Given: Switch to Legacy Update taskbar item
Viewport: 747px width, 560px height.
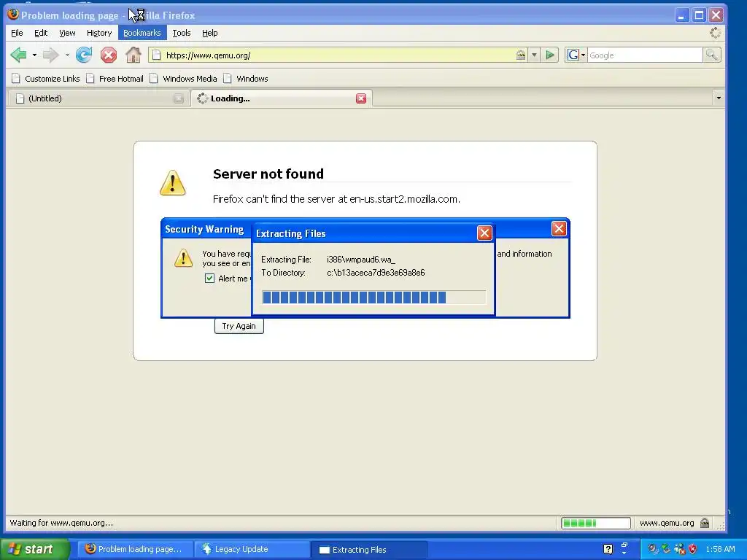Looking at the screenshot, I should point(252,549).
